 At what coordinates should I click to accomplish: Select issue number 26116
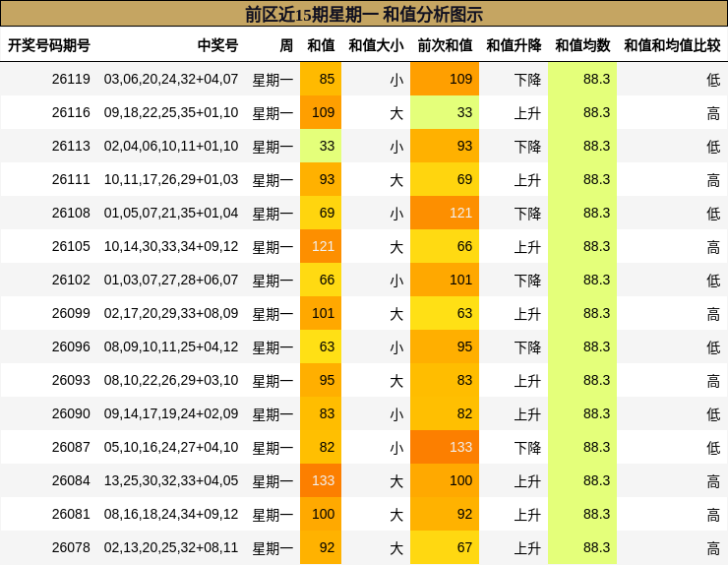point(71,112)
